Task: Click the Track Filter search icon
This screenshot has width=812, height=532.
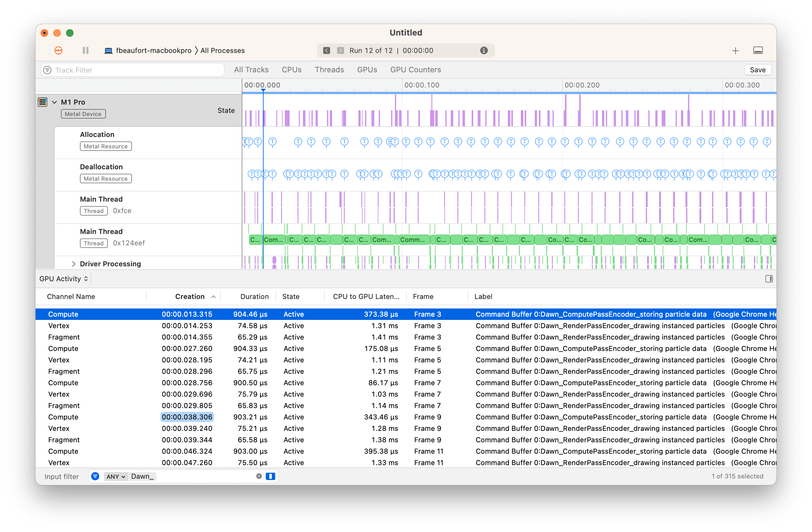Action: coord(49,70)
